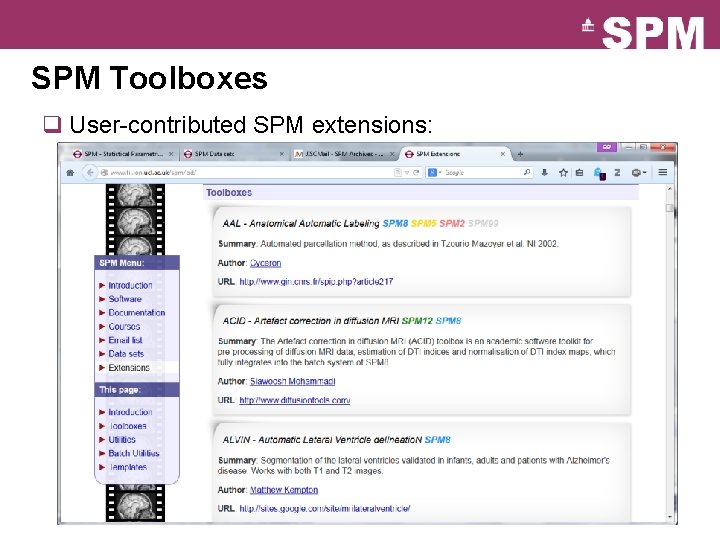Open the Firefox hamburger menu
Image resolution: width=720 pixels, height=540 pixels.
663,172
